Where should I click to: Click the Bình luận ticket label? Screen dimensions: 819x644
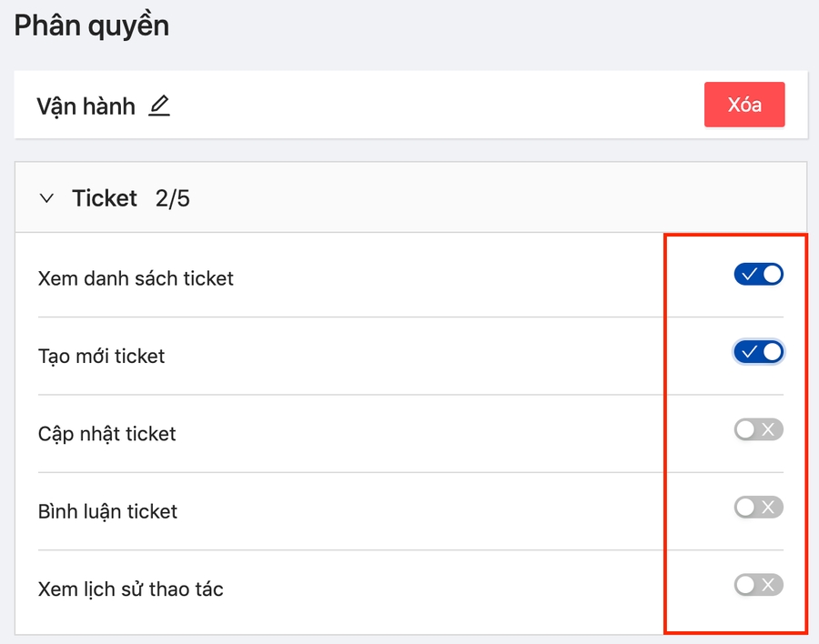(x=107, y=511)
